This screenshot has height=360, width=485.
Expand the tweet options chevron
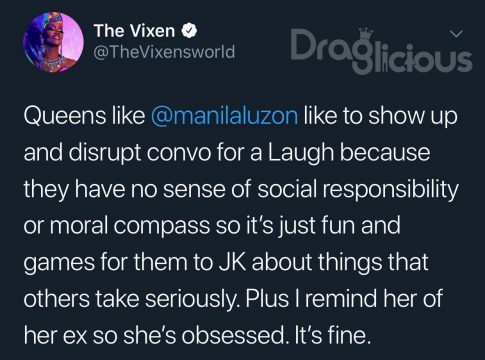(x=456, y=34)
